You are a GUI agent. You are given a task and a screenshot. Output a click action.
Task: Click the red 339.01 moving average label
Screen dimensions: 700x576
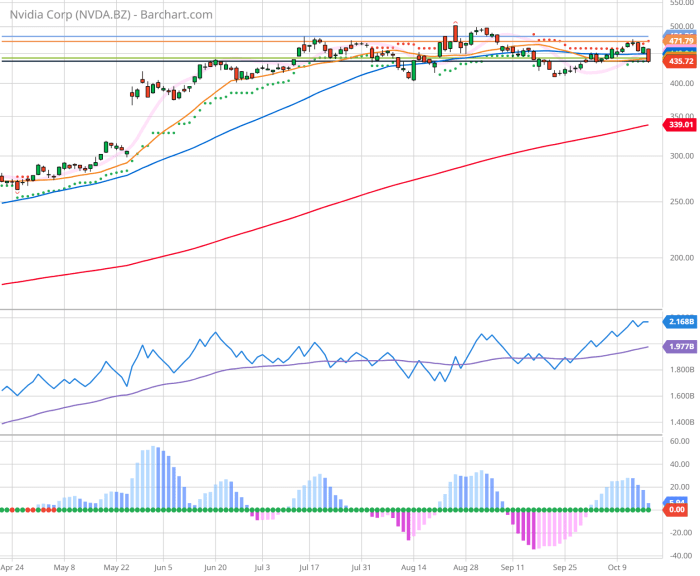click(681, 125)
